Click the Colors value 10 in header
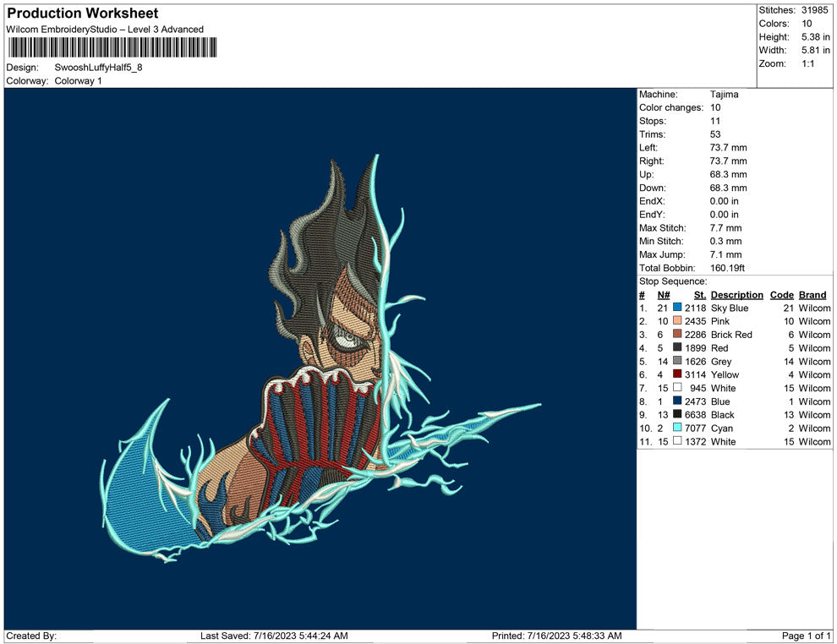The height and width of the screenshot is (644, 837). coord(807,24)
